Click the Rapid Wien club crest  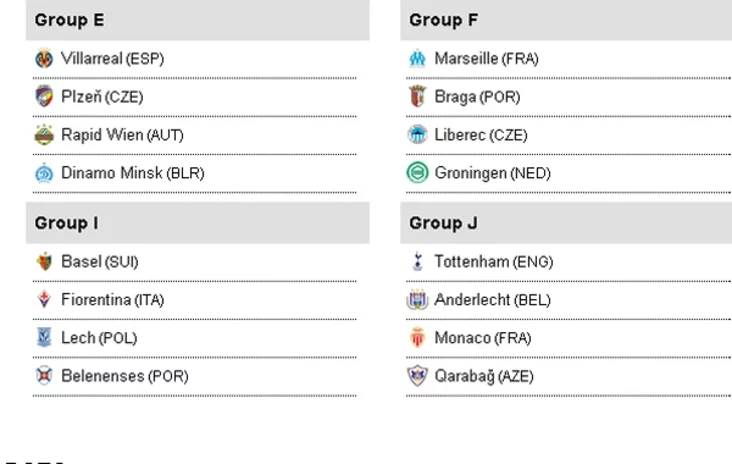[x=43, y=135]
